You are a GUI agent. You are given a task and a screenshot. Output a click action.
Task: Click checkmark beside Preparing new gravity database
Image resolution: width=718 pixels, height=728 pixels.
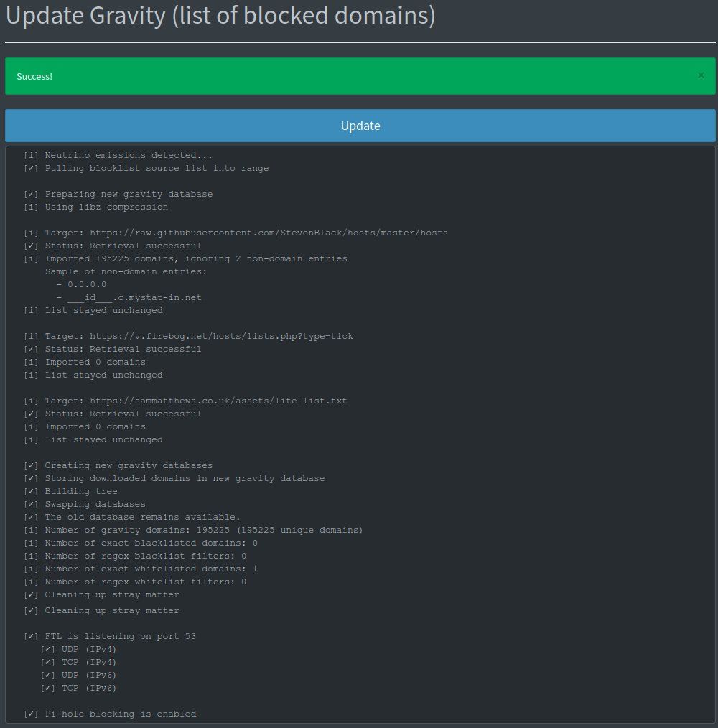31,195
